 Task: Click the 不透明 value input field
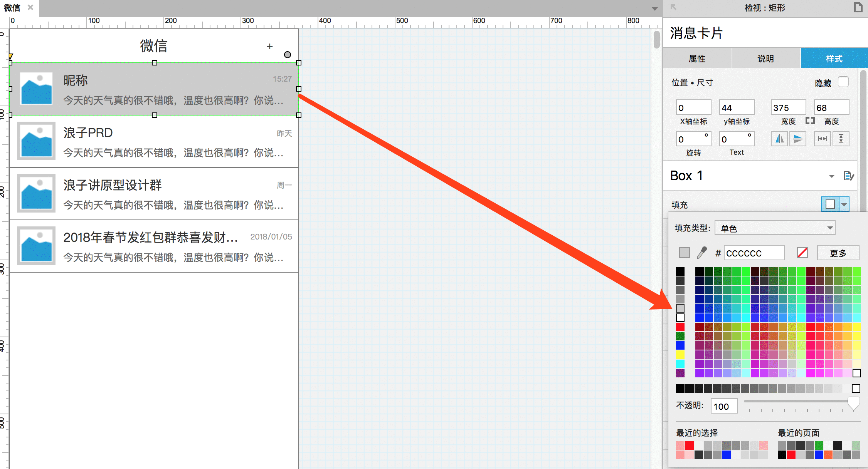[724, 406]
